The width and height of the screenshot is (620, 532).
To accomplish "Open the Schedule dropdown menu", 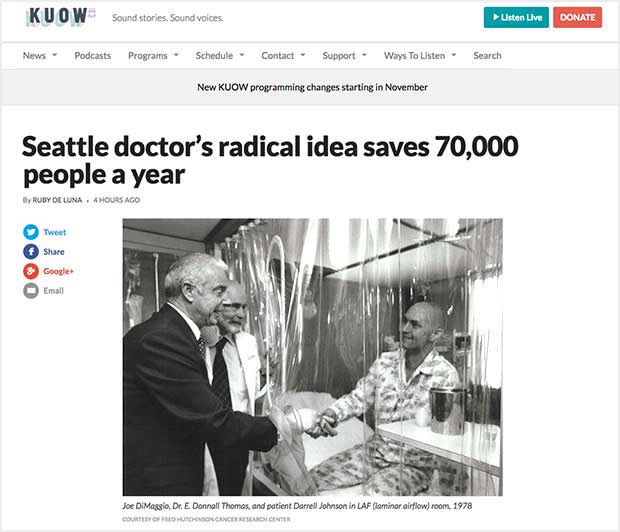I will [x=220, y=55].
